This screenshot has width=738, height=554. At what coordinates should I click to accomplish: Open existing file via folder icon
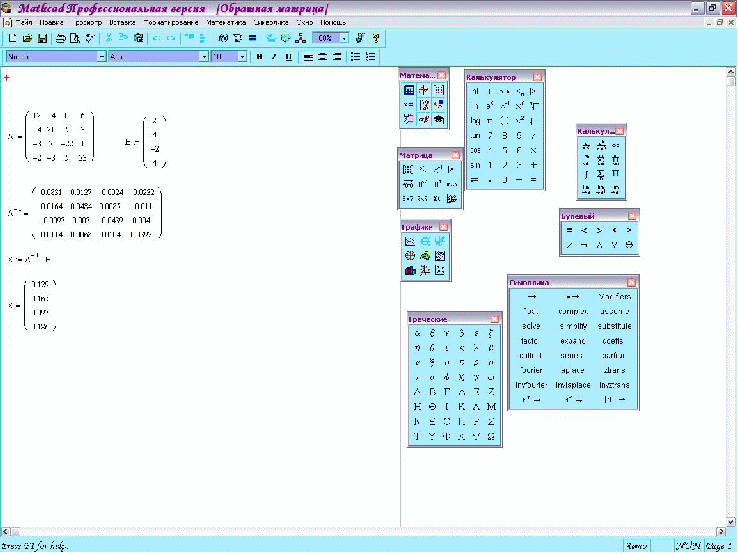[x=27, y=38]
